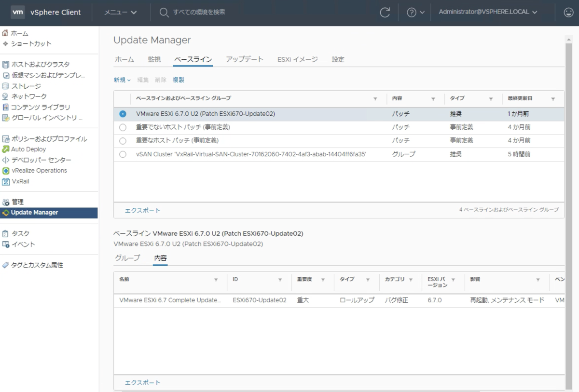Click the ポリシーおよびプロファイル icon
The height and width of the screenshot is (392, 579).
6,139
